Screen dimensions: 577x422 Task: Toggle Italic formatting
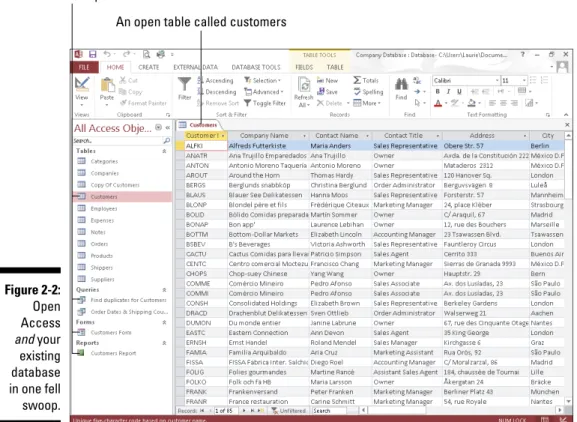coord(448,92)
